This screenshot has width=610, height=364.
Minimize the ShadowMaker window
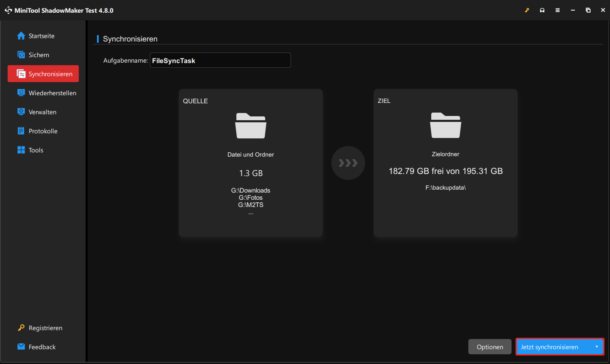pyautogui.click(x=573, y=10)
